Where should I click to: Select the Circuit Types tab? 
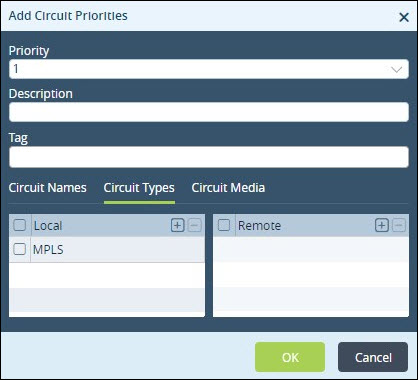pos(139,188)
